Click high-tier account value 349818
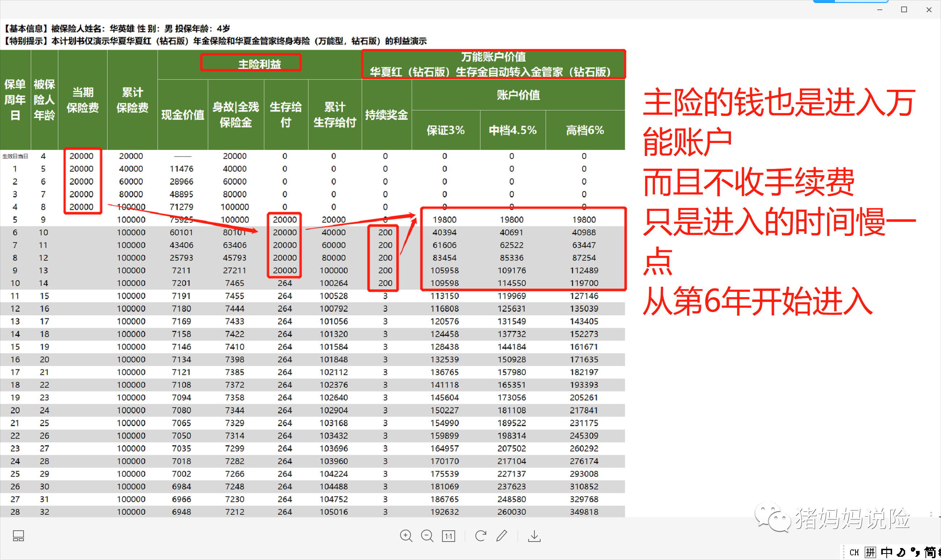The height and width of the screenshot is (560, 941). 584,512
